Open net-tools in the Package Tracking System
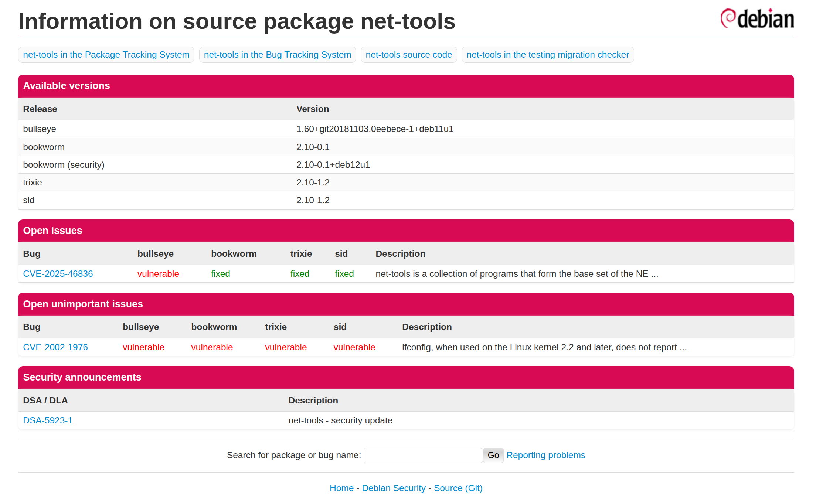The image size is (840, 504). pyautogui.click(x=106, y=55)
